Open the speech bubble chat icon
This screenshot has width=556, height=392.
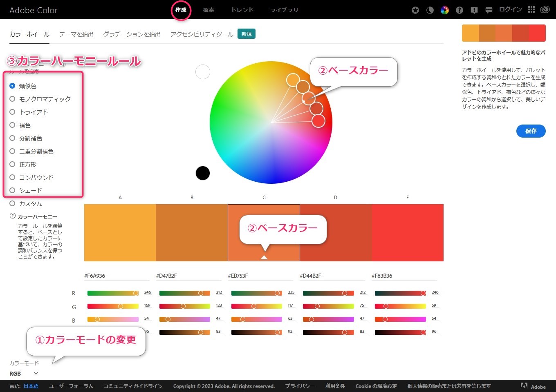point(489,10)
